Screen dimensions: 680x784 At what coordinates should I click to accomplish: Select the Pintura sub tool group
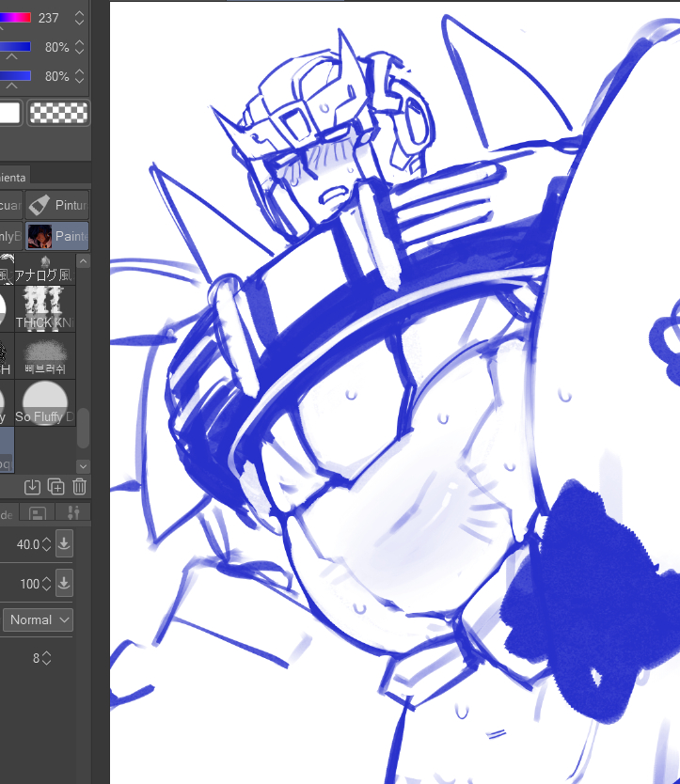click(56, 204)
